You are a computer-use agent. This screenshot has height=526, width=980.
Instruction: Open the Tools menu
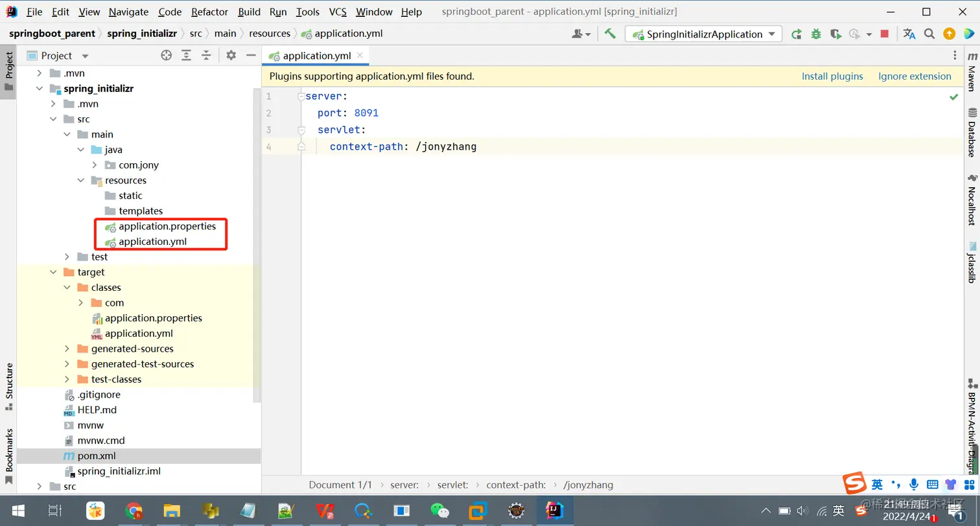(x=308, y=12)
